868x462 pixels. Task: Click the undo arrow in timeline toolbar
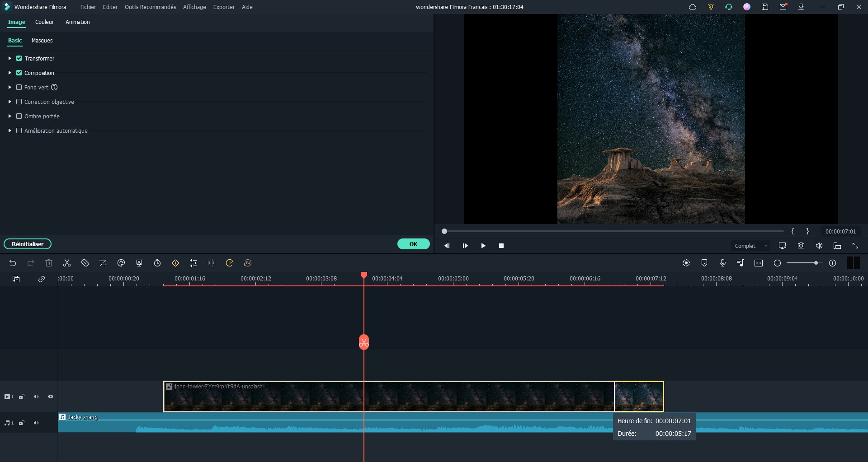(13, 263)
